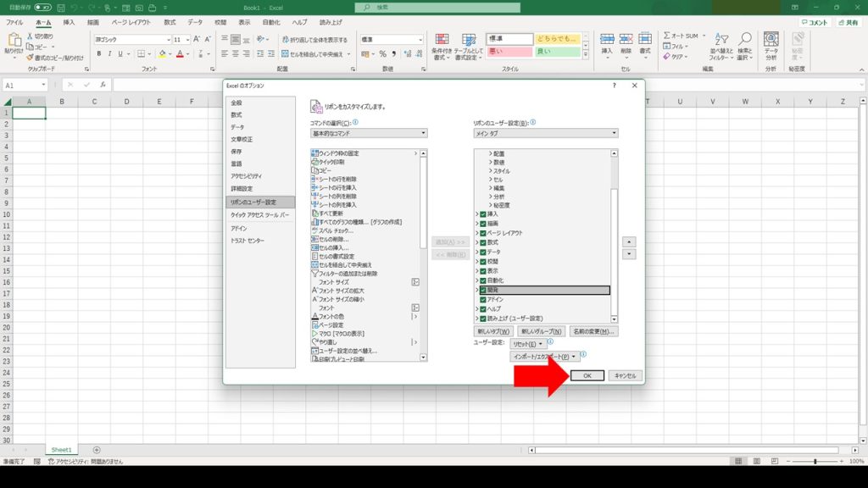Click the Name Box showing A1
This screenshot has width=868, height=488.
(23, 86)
